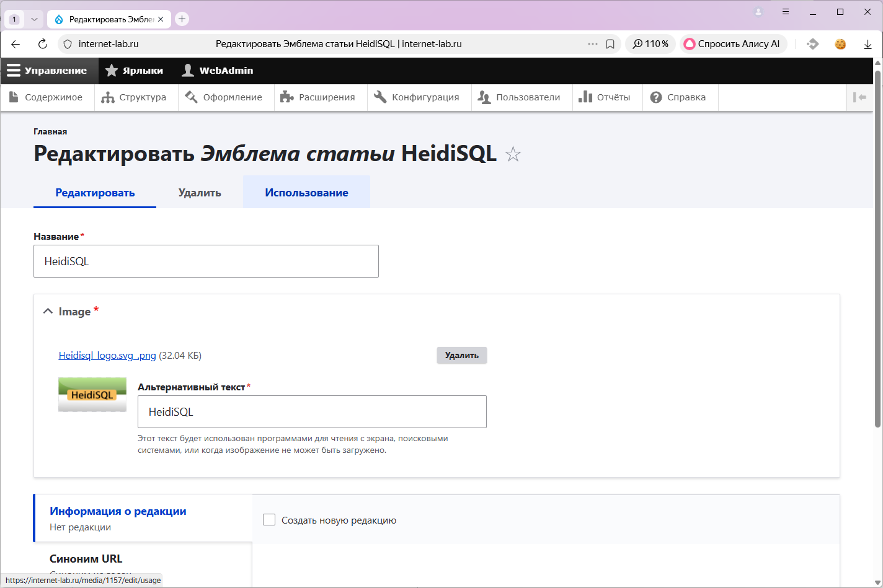
Task: Click the Название text field
Action: [x=206, y=261]
